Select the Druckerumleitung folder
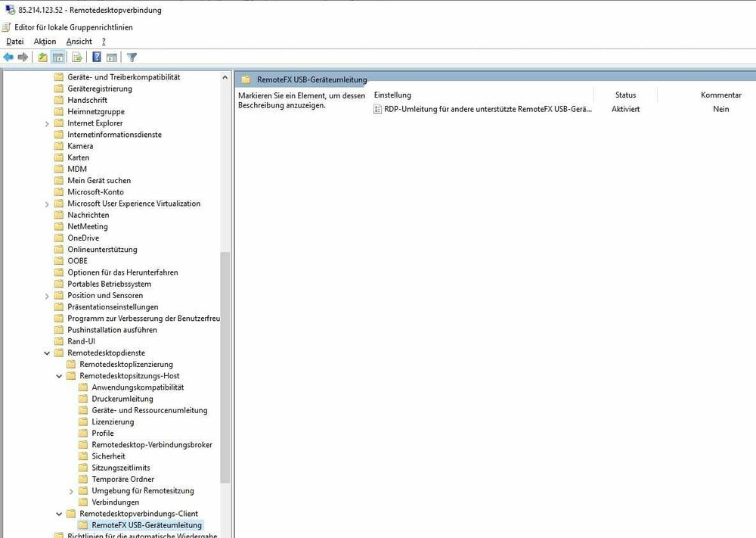This screenshot has width=756, height=538. point(122,399)
